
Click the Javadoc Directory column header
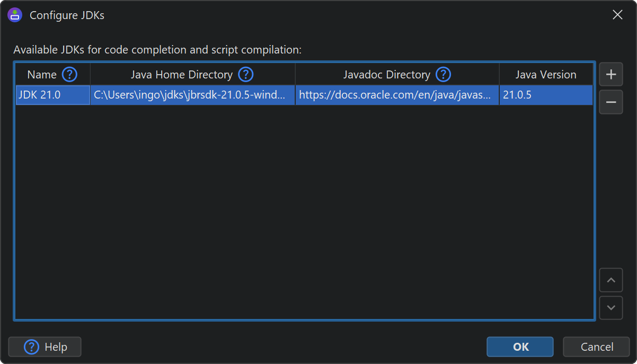click(x=386, y=75)
